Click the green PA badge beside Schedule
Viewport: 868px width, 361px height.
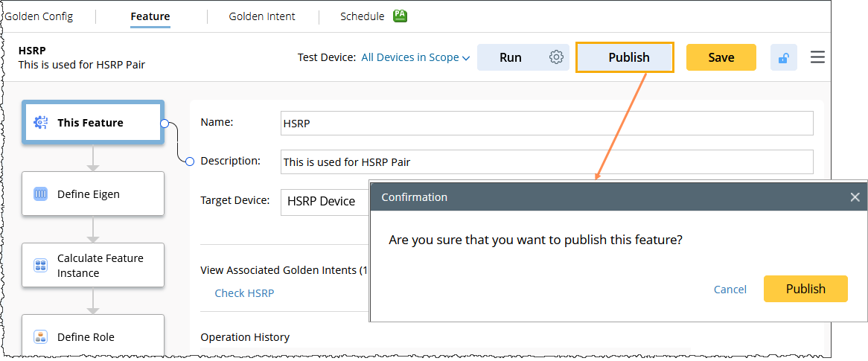[x=400, y=16]
